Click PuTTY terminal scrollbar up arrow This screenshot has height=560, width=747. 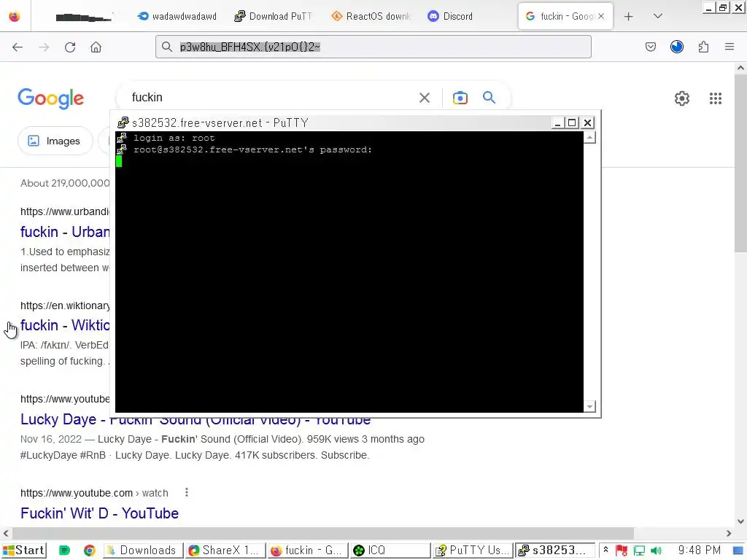589,138
